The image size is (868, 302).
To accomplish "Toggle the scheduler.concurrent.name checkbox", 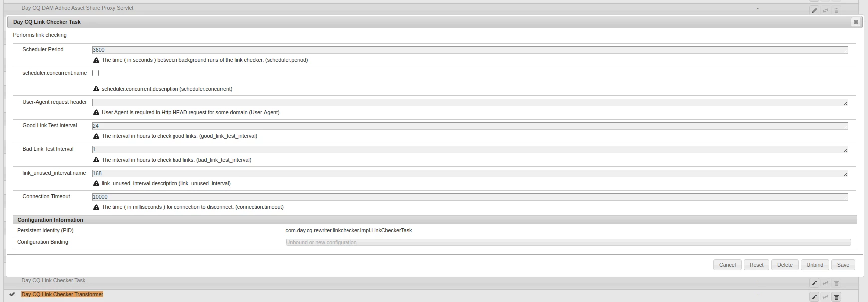I will tap(96, 73).
